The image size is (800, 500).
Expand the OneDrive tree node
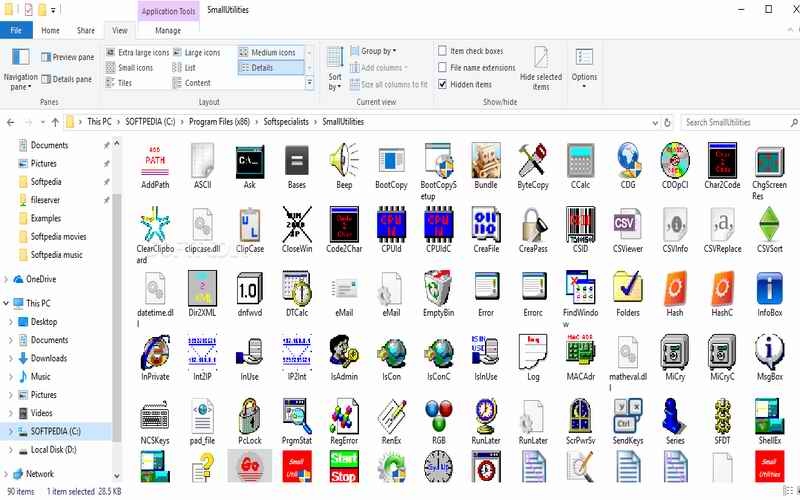point(9,279)
